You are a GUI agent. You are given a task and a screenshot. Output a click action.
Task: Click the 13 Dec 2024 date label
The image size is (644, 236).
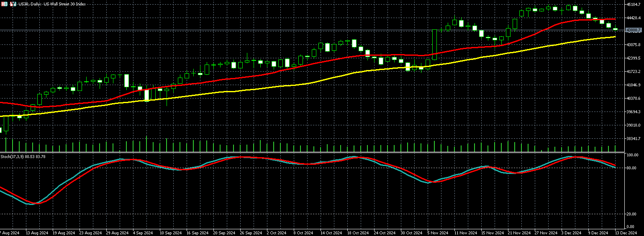(x=626, y=233)
